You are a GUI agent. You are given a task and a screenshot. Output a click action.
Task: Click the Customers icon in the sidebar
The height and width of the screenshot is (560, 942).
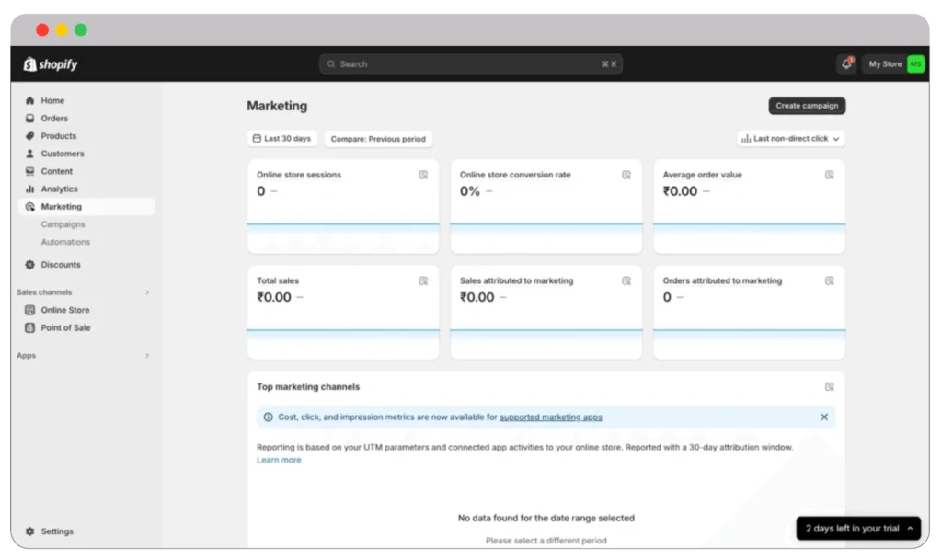[x=29, y=153]
